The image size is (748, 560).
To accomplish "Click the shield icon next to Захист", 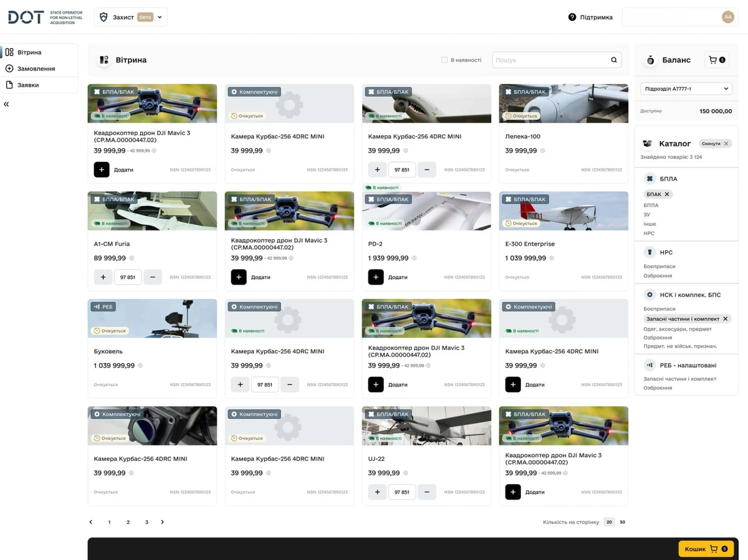I will click(x=103, y=17).
